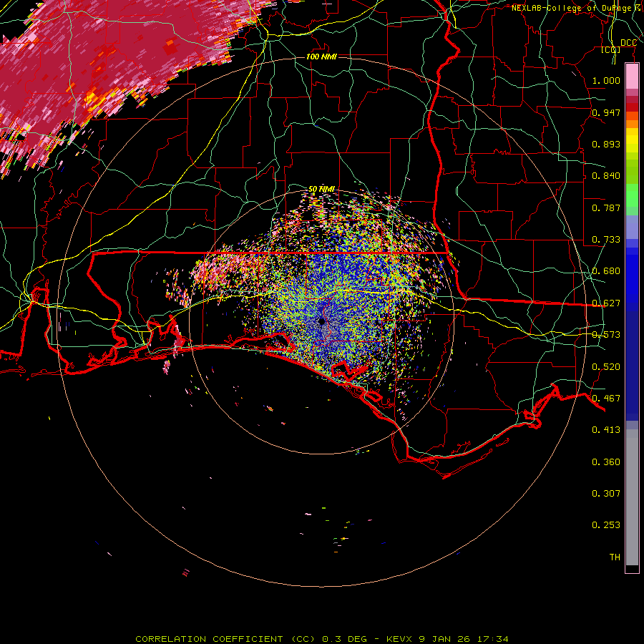Click the [CC] unit label
The height and width of the screenshot is (644, 644).
[611, 49]
